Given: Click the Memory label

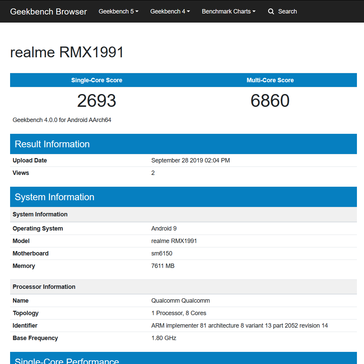Looking at the screenshot, I should tap(24, 266).
